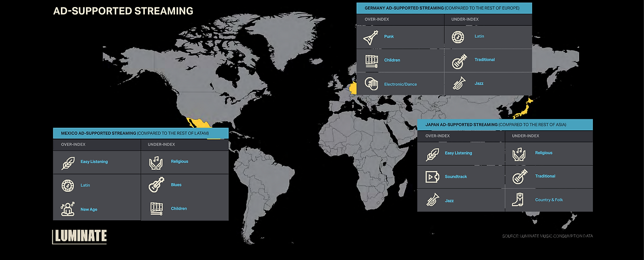Screen dimensions: 644x260
Task: Click Over-Index column heading in Germany panel
Action: (377, 20)
